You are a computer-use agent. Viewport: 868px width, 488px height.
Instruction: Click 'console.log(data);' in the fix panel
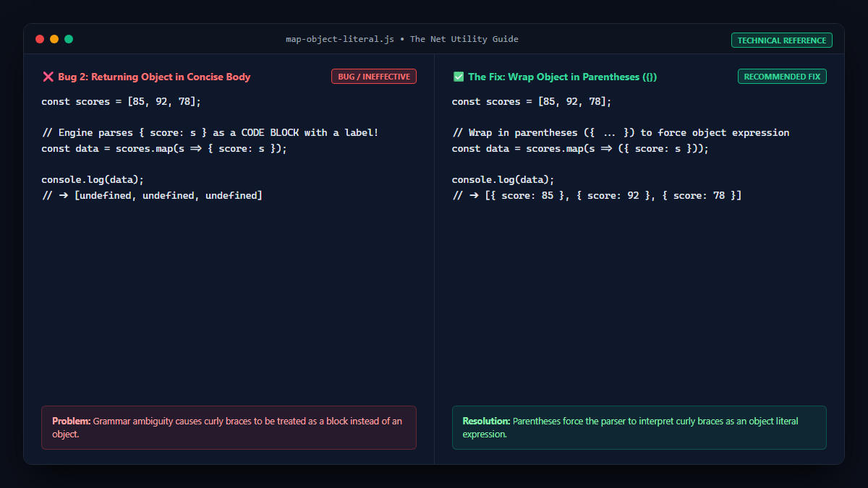click(503, 179)
